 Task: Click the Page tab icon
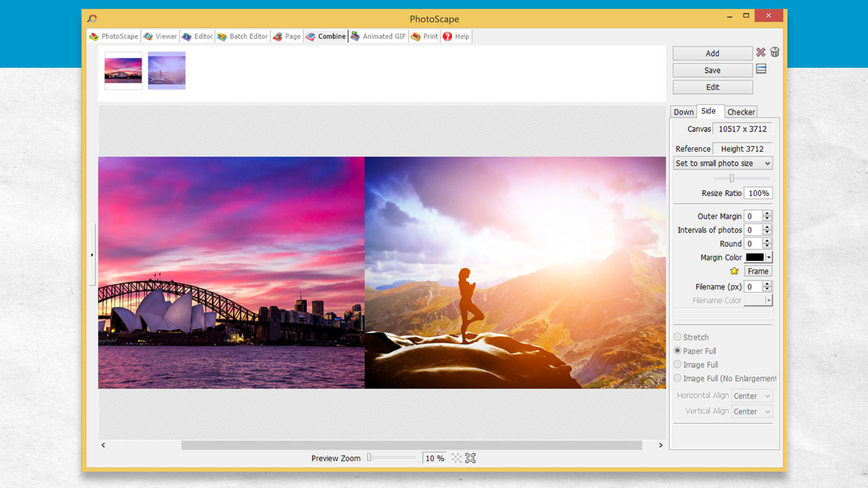click(277, 37)
